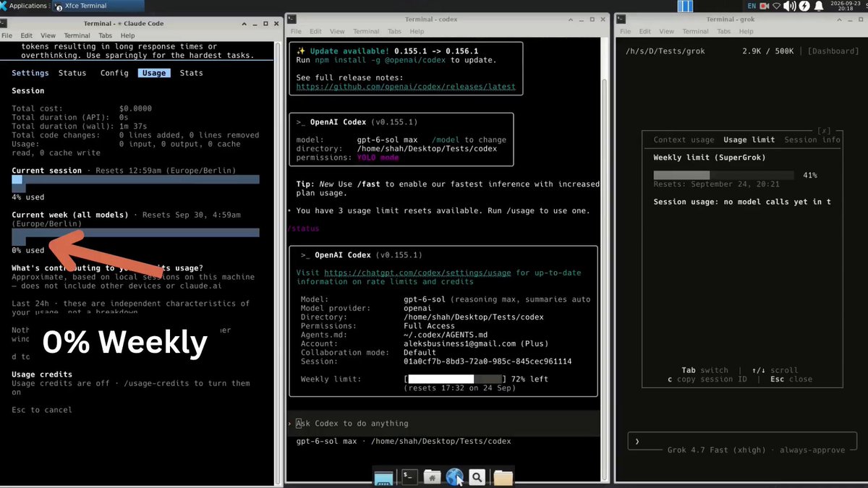Screen dimensions: 868x488
Task: Click the Grok weekly limit progress bar
Action: click(723, 176)
